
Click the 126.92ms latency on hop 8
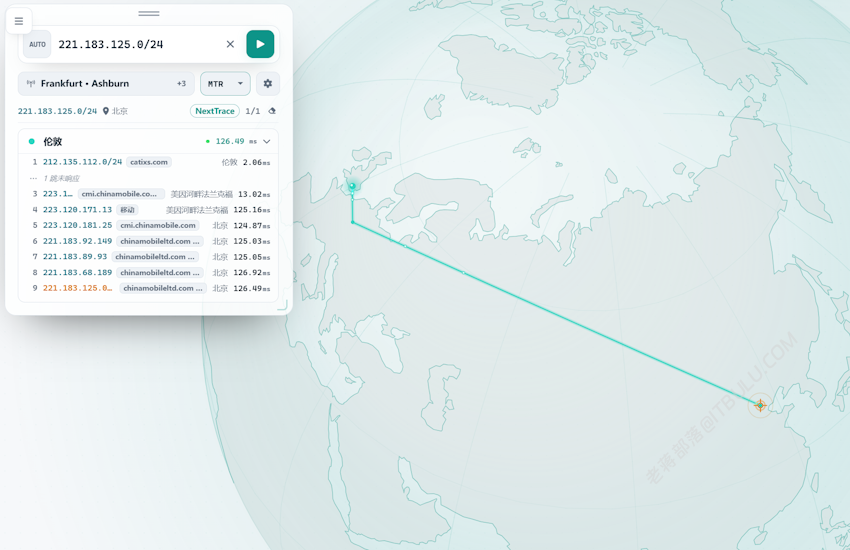252,273
